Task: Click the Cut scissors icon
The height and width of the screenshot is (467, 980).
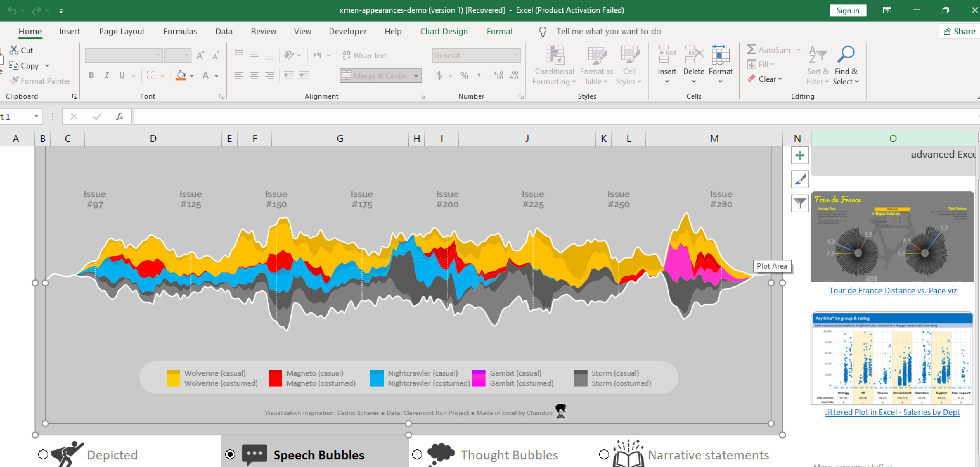Action: click(x=14, y=50)
